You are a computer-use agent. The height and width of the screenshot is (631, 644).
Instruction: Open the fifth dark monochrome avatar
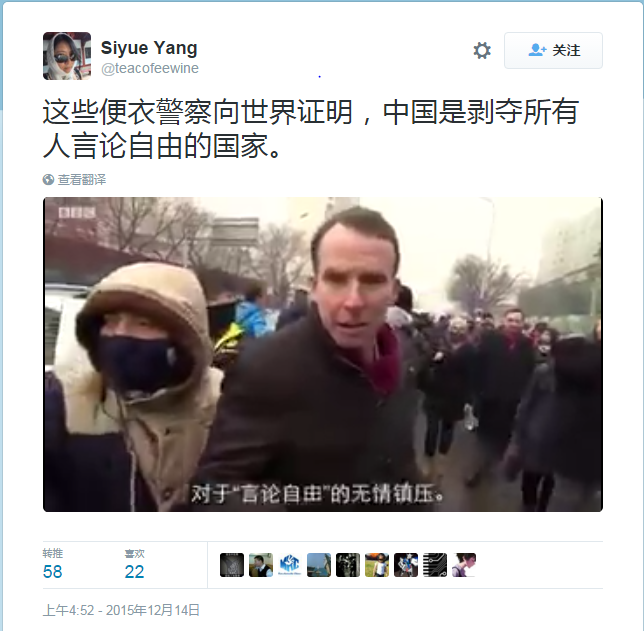tap(348, 565)
